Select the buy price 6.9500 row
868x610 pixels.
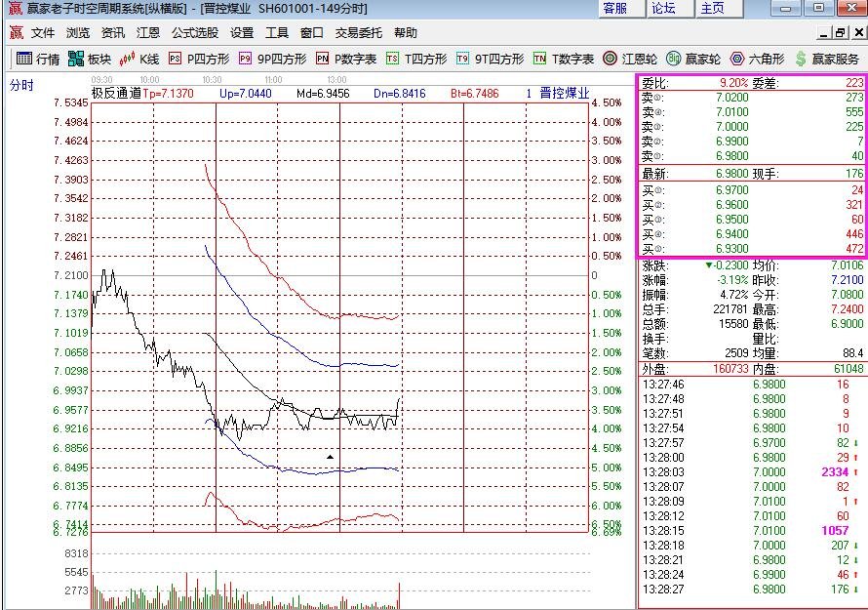coord(752,220)
